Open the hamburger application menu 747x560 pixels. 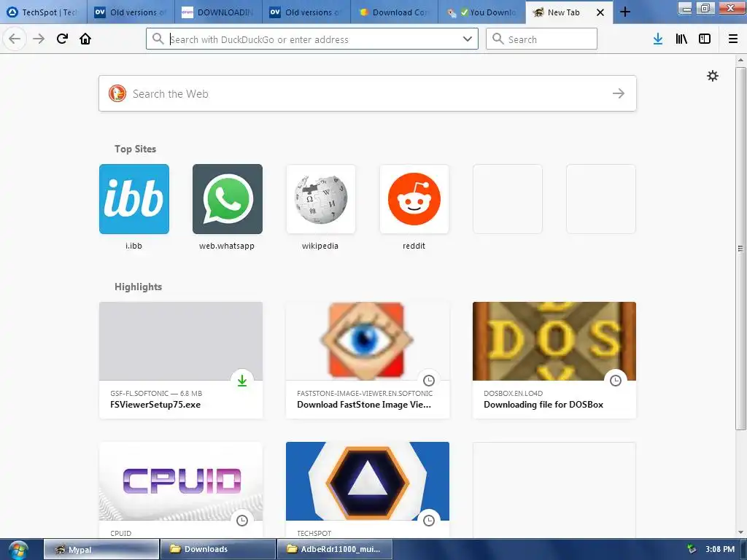coord(732,39)
